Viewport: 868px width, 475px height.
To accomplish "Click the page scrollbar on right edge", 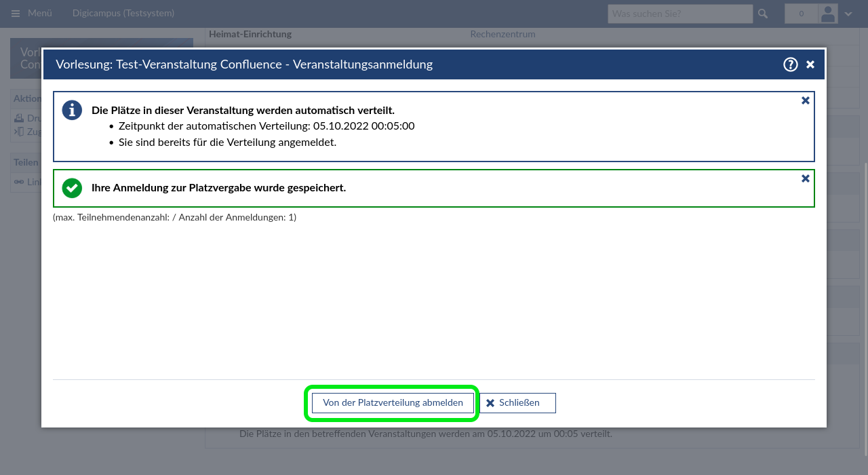I will pos(865,204).
